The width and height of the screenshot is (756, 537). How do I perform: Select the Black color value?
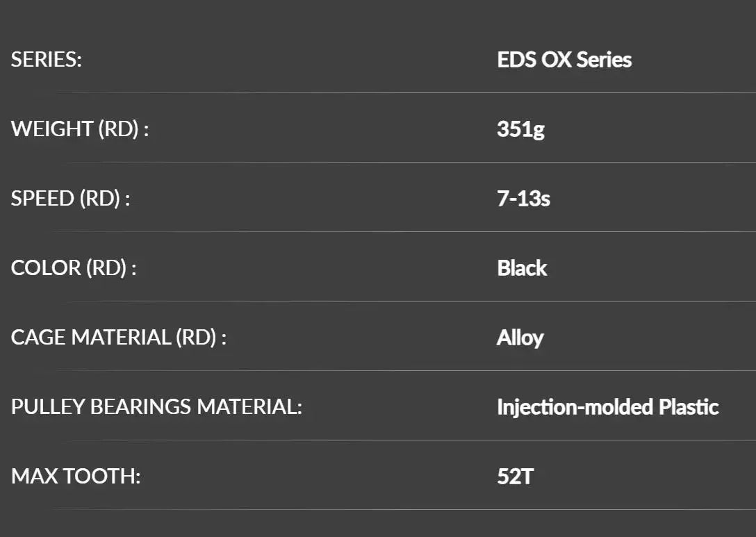coord(522,268)
